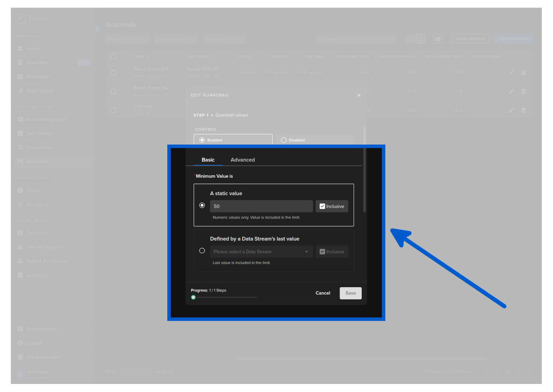Click the delete trash icon for PCP #01
Image resolution: width=553 pixels, height=392 pixels.
tap(524, 110)
